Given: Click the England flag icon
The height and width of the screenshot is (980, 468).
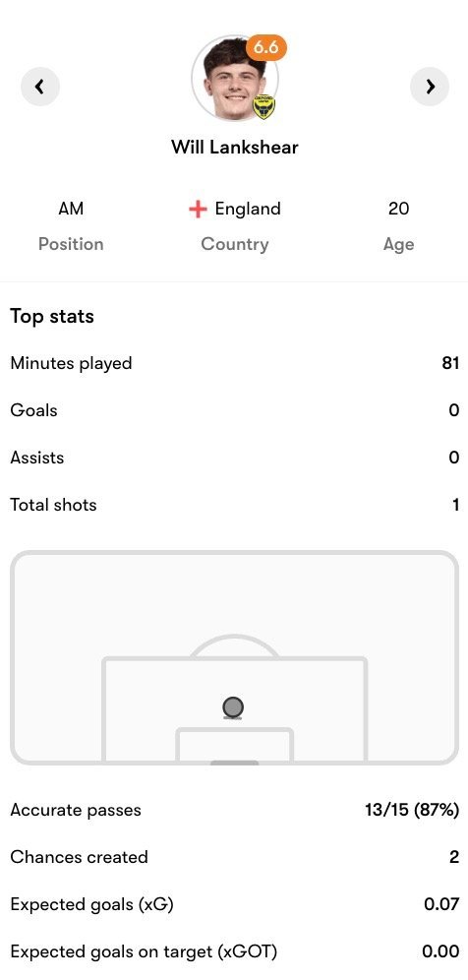Looking at the screenshot, I should (198, 210).
